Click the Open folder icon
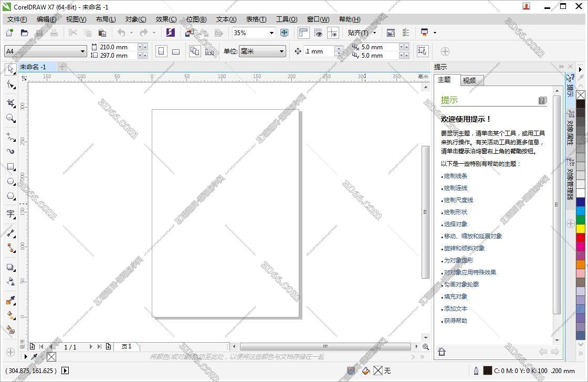The width and height of the screenshot is (588, 382). tap(24, 33)
